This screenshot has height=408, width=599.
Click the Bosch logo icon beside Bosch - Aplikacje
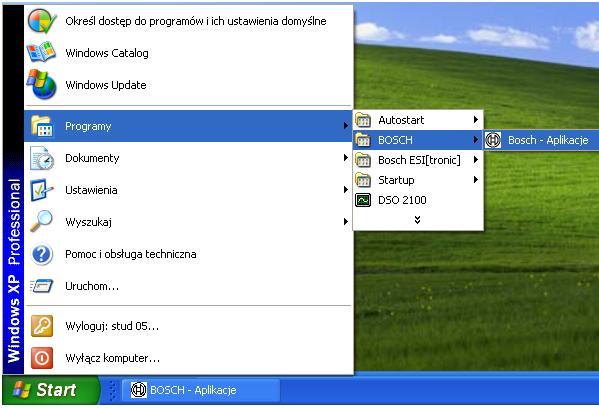[493, 140]
